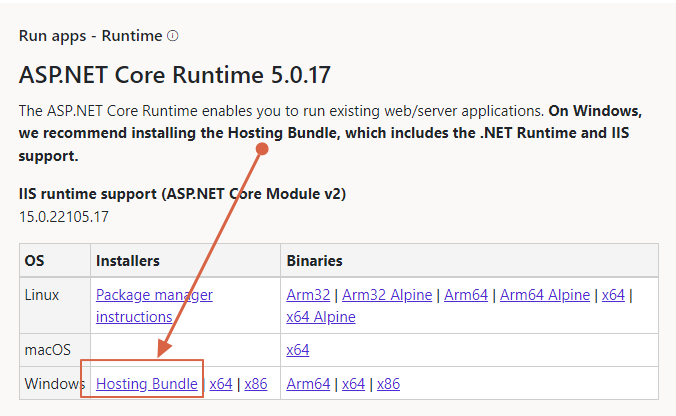Screen dimensions: 676x416
Task: Download Windows x86 binary
Action: tap(388, 384)
